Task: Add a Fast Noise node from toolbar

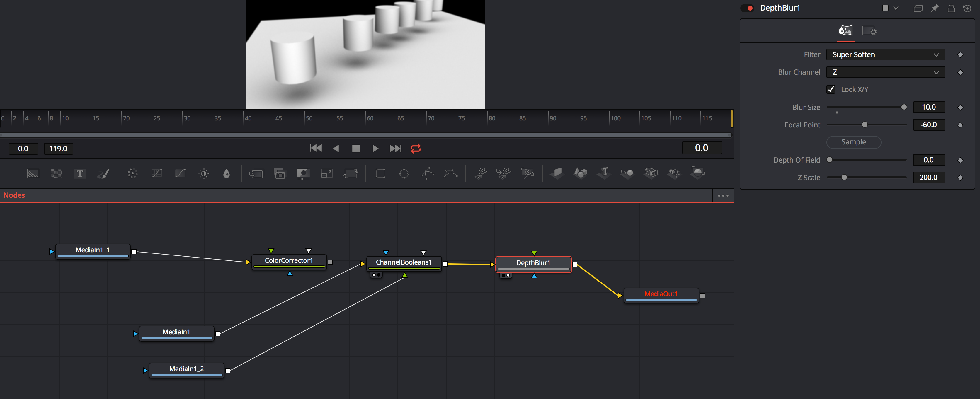Action: click(x=56, y=173)
